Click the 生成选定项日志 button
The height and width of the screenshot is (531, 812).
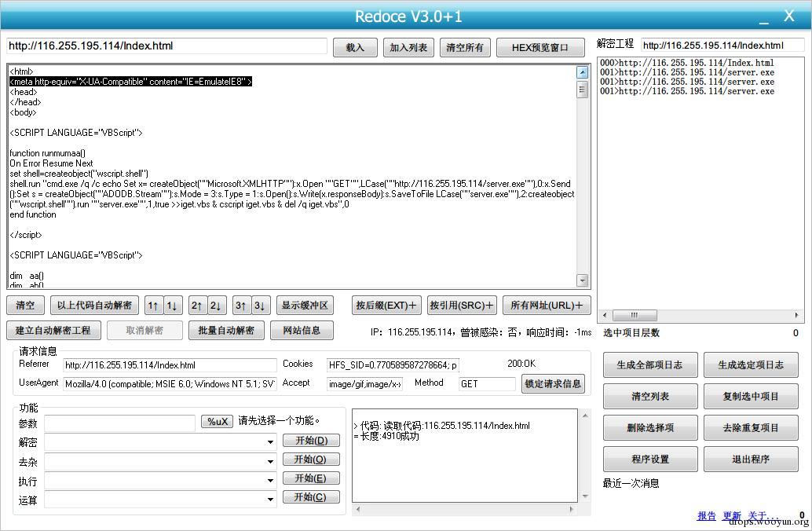751,365
